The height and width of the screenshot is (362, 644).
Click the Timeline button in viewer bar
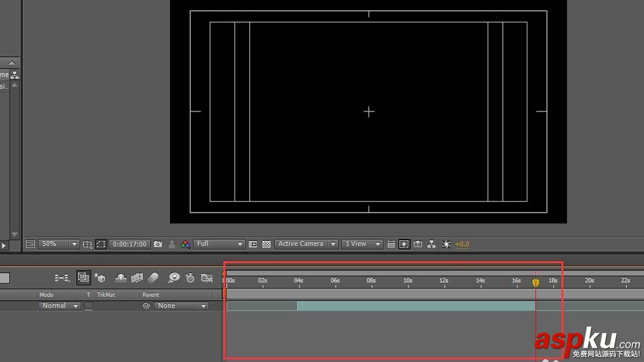418,244
